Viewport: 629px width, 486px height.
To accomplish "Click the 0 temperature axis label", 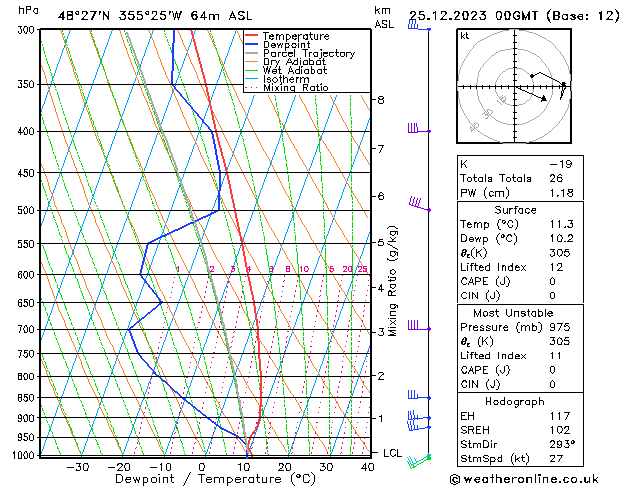I will point(202,467).
